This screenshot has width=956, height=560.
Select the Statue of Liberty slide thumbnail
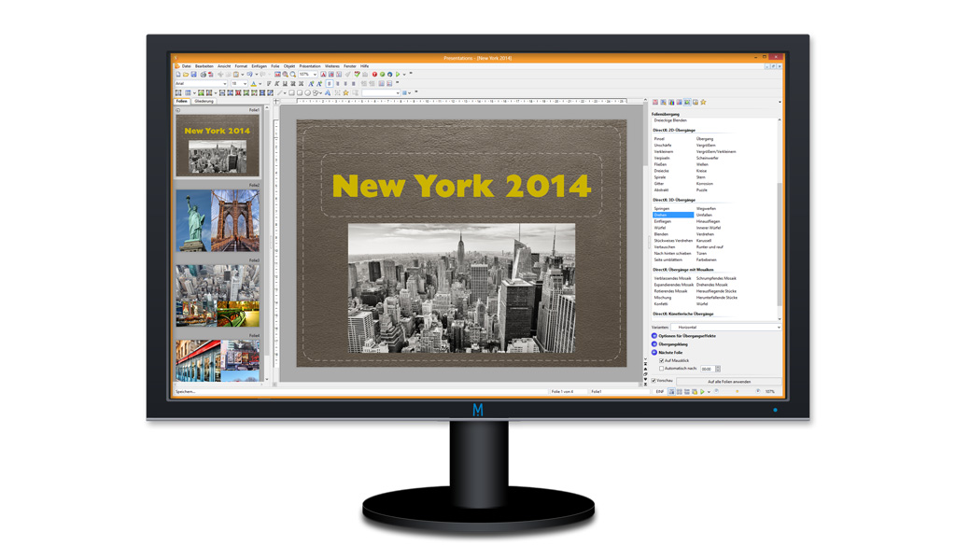point(217,220)
